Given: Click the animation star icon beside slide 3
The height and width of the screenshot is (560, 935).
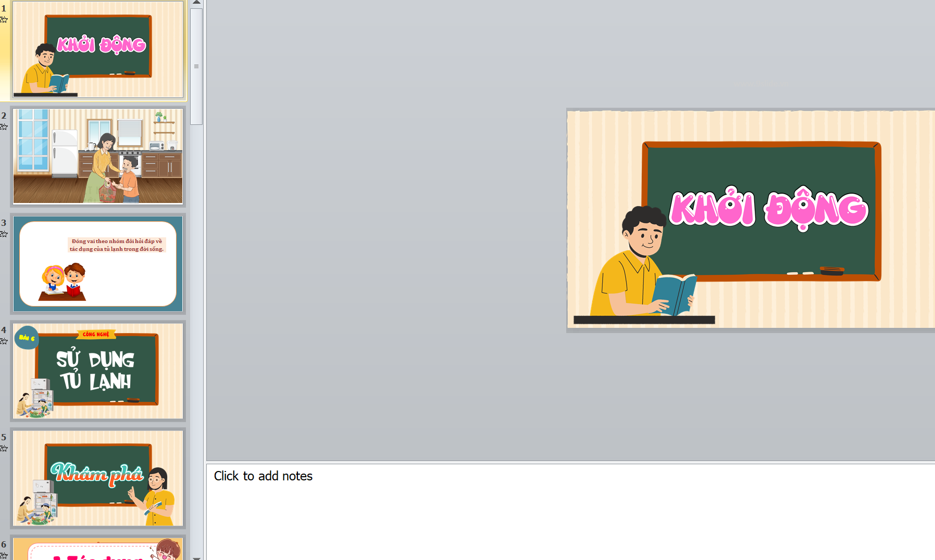Looking at the screenshot, I should coord(4,234).
